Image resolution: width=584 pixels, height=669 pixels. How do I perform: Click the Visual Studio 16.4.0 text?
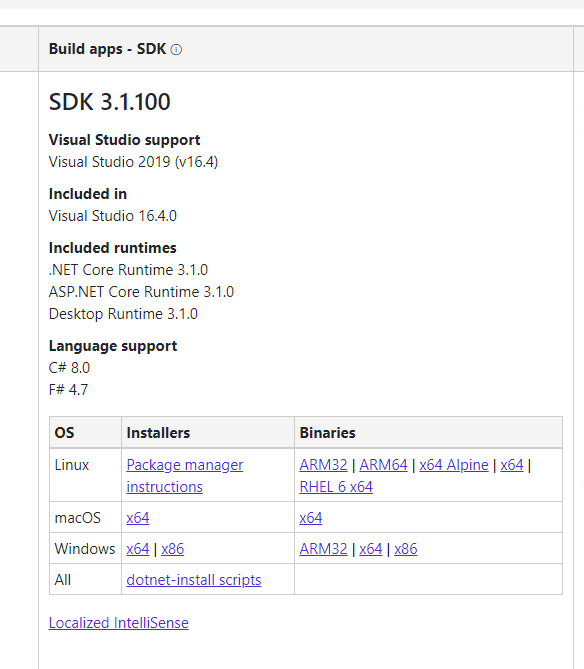tap(113, 216)
